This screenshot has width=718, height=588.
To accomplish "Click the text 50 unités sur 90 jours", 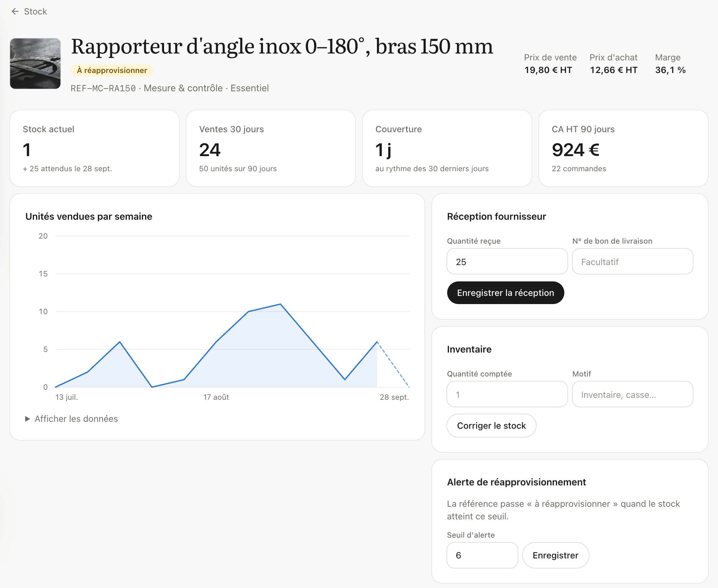I will point(238,169).
